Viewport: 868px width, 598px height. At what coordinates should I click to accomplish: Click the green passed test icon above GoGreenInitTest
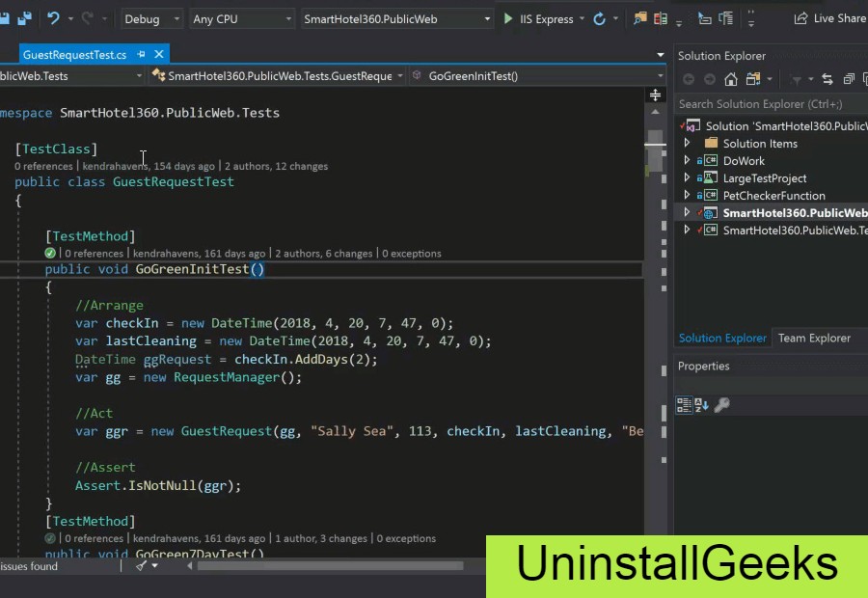[50, 253]
